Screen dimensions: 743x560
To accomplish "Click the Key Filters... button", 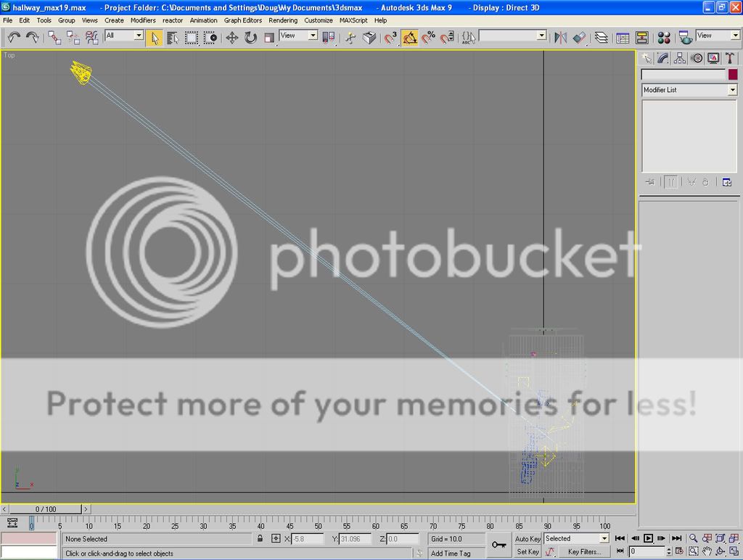I will (x=584, y=552).
